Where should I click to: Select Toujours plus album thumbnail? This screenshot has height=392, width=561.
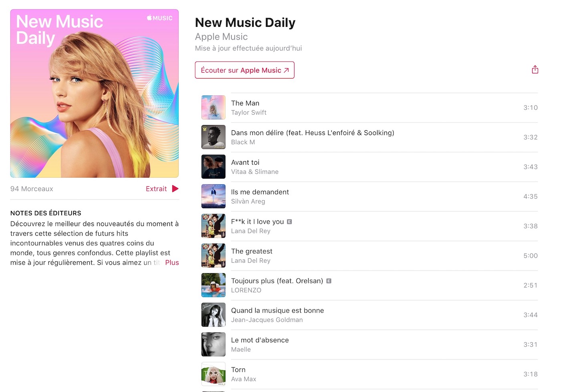(x=214, y=285)
